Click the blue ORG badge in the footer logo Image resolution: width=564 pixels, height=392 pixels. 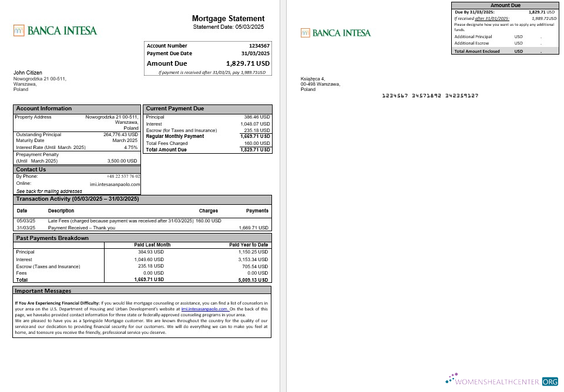[x=550, y=381]
